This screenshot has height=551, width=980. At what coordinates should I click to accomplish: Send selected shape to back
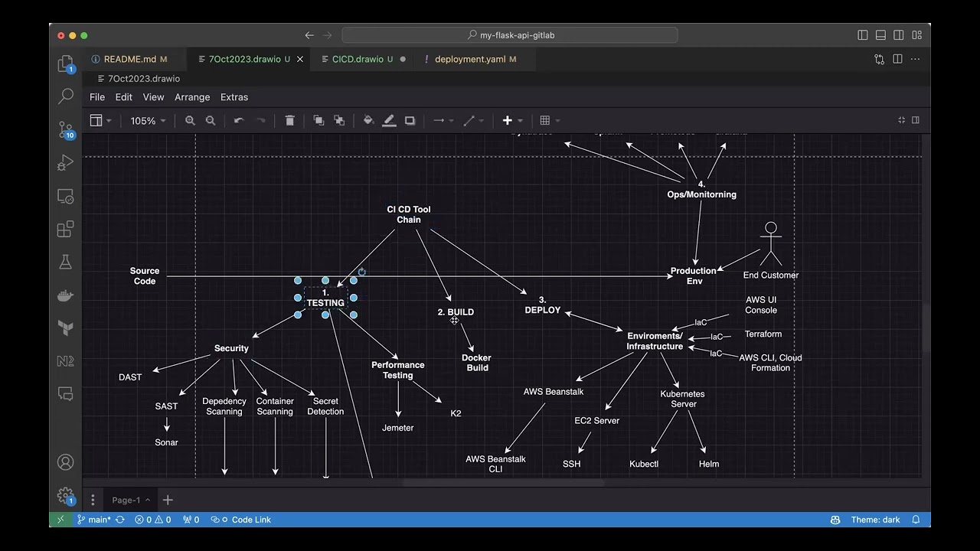coord(339,121)
